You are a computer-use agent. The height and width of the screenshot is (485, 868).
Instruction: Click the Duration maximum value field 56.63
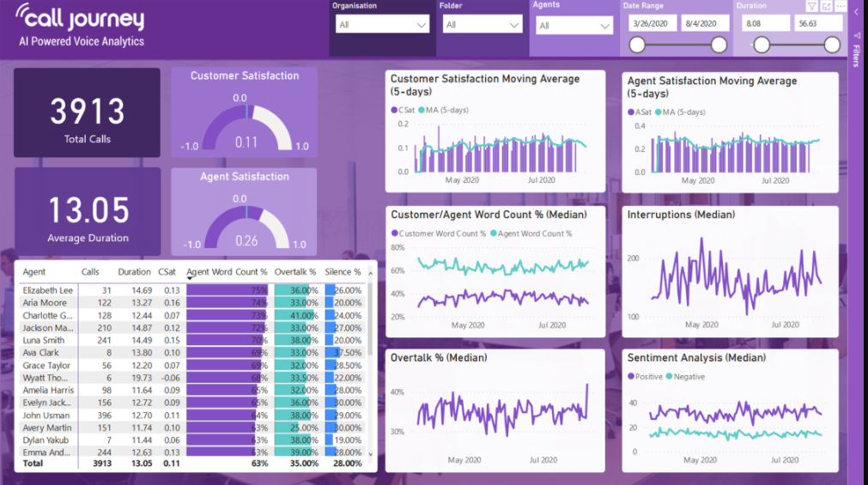tap(818, 24)
